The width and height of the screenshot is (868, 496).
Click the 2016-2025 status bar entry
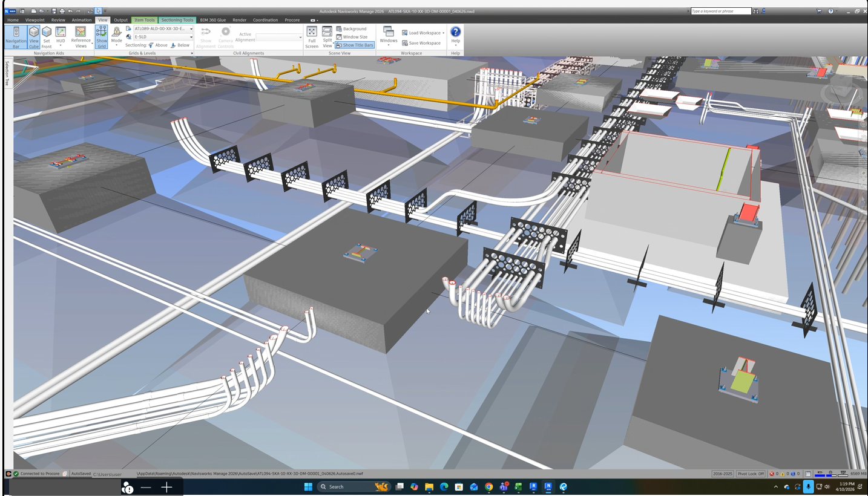[x=723, y=474]
